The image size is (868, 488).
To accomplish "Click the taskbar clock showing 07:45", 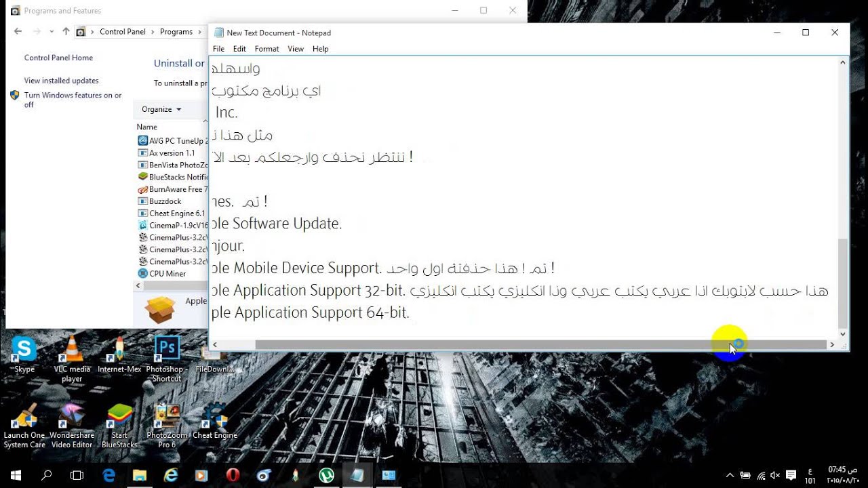I will pyautogui.click(x=842, y=475).
